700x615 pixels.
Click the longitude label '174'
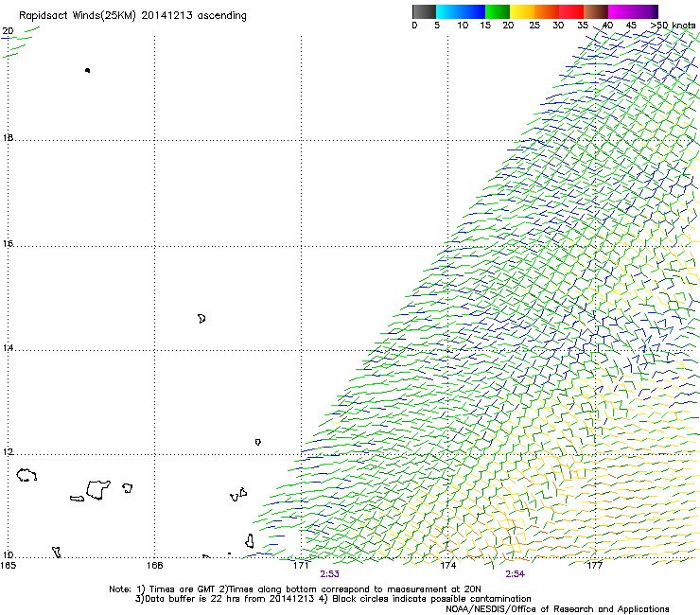(x=447, y=566)
